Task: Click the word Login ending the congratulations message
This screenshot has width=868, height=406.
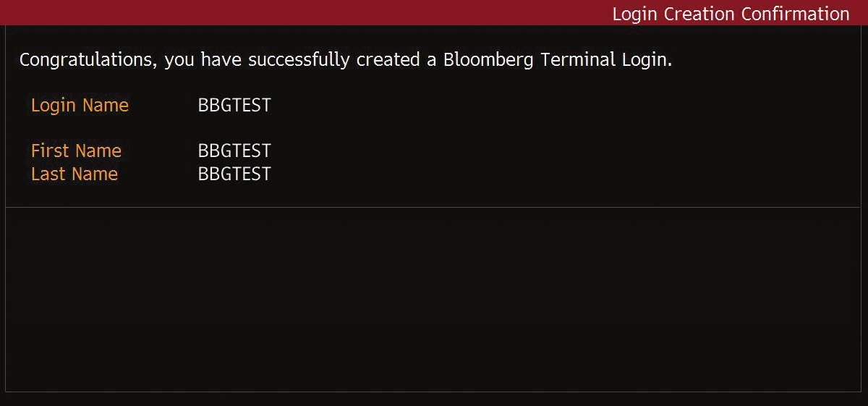Action: pos(646,59)
